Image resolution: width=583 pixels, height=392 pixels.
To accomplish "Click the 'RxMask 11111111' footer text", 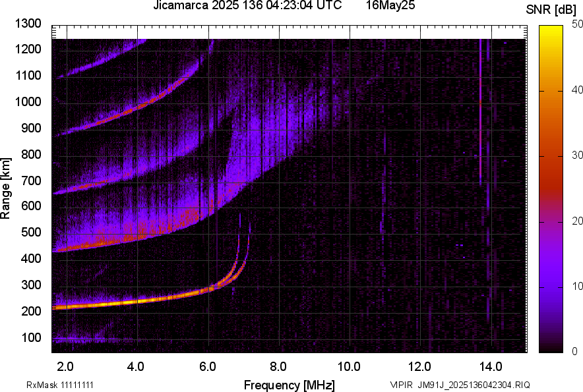I will (60, 385).
